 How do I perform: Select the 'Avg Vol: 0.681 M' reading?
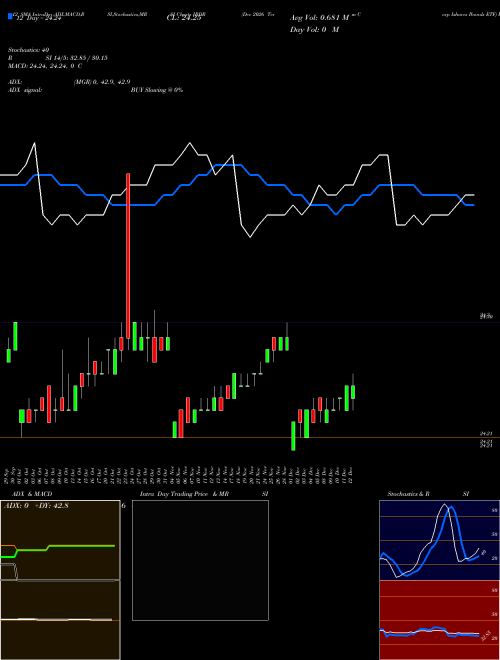point(319,18)
